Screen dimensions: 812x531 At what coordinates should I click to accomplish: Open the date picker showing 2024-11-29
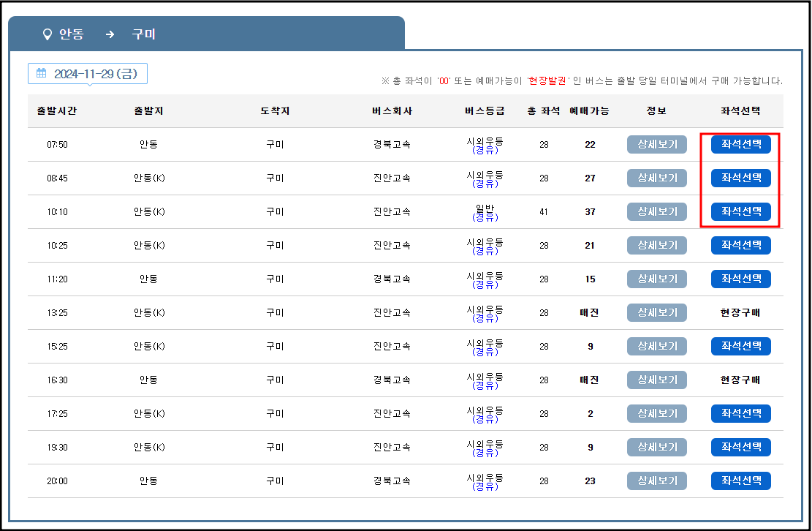pyautogui.click(x=88, y=73)
